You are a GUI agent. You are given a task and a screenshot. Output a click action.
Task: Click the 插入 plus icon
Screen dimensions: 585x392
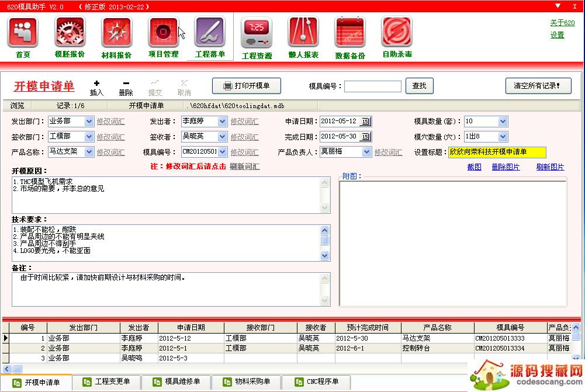(x=96, y=84)
